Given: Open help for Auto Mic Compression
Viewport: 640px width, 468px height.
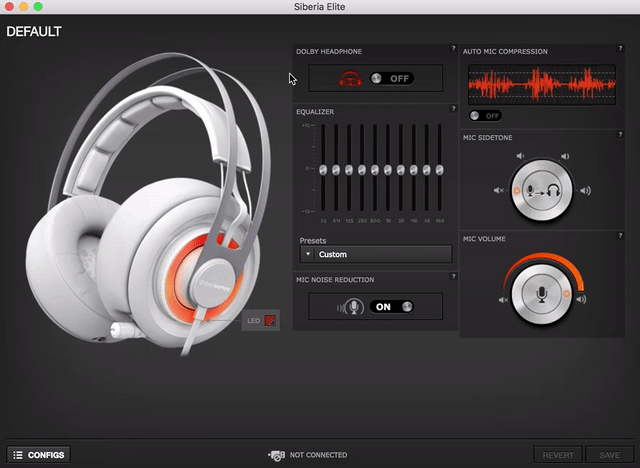Looking at the screenshot, I should coord(620,48).
